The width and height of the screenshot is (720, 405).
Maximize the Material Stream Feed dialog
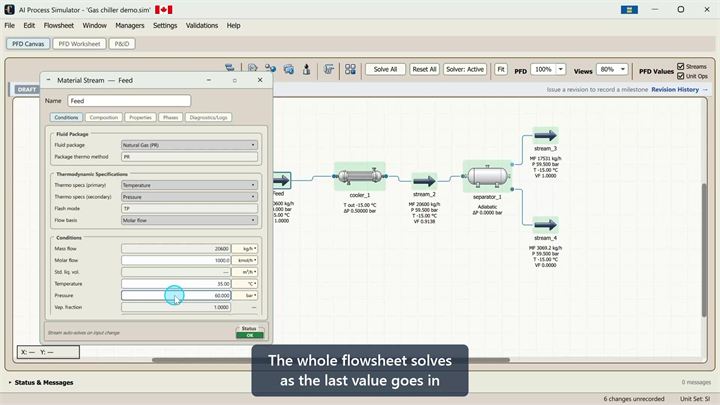click(235, 80)
